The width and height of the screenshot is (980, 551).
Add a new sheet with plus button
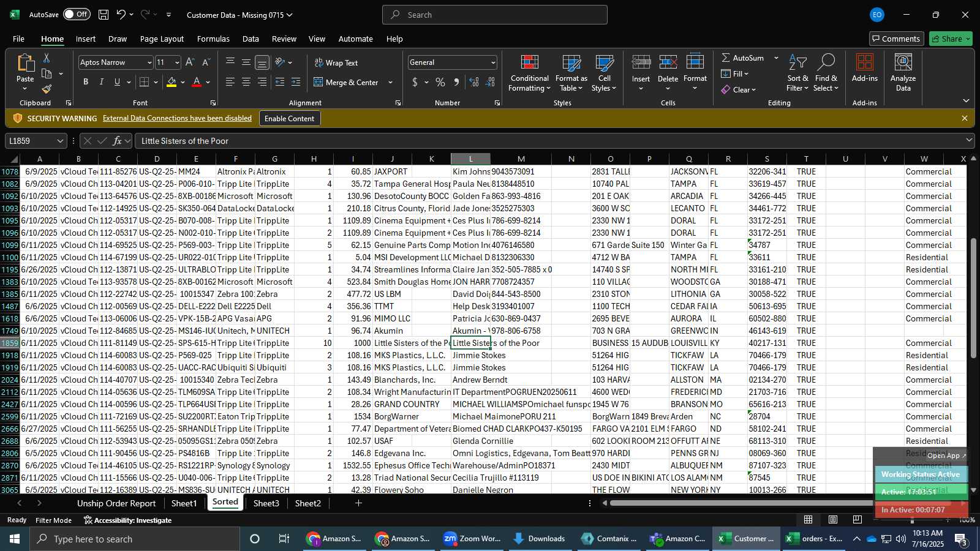[x=358, y=503]
